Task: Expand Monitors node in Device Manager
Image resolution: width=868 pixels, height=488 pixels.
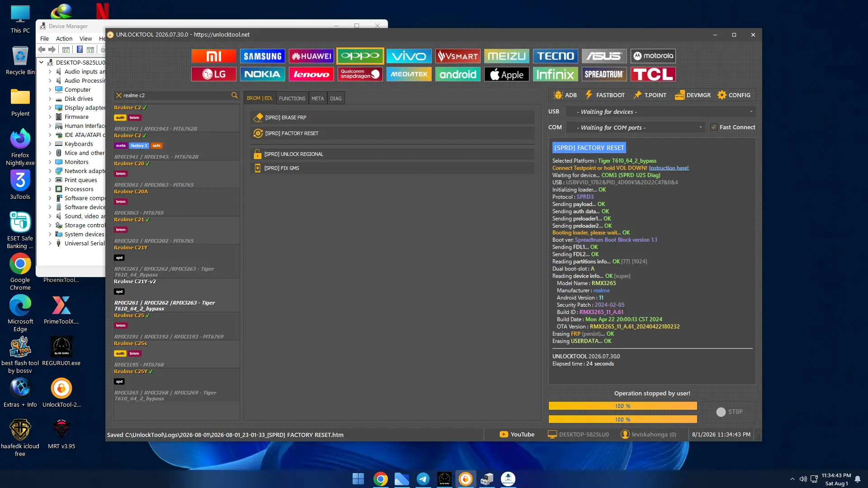Action: click(50, 162)
